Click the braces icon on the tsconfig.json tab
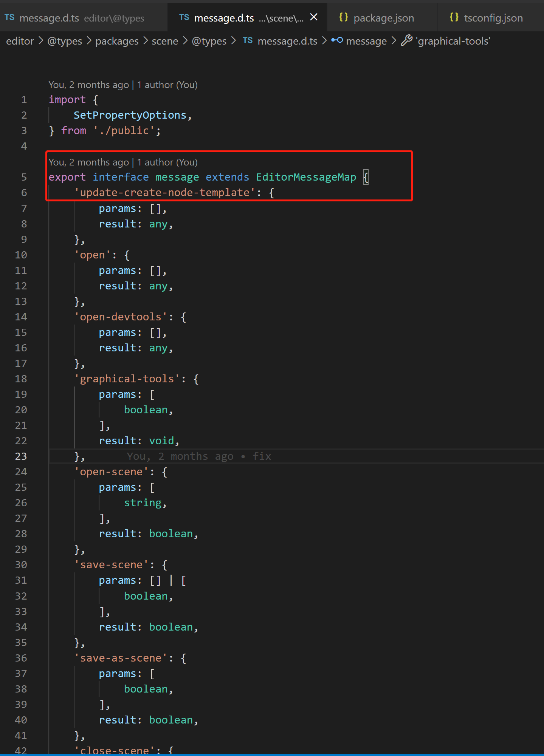The width and height of the screenshot is (544, 756). click(x=454, y=17)
